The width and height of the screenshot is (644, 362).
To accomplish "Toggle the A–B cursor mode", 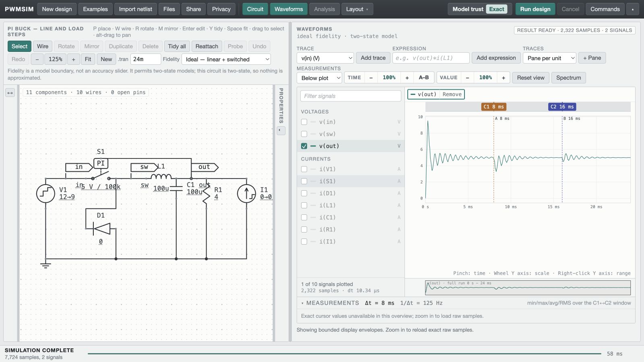I will coord(424,78).
